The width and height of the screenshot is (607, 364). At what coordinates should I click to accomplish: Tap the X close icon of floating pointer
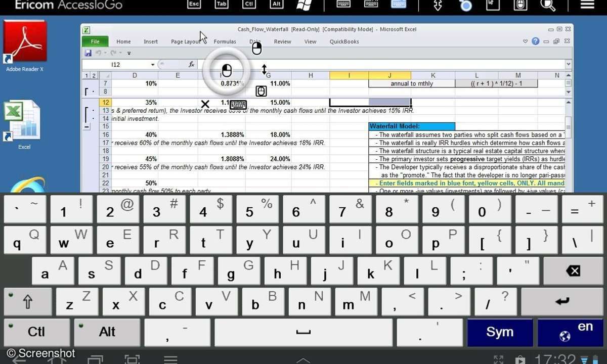pos(205,104)
